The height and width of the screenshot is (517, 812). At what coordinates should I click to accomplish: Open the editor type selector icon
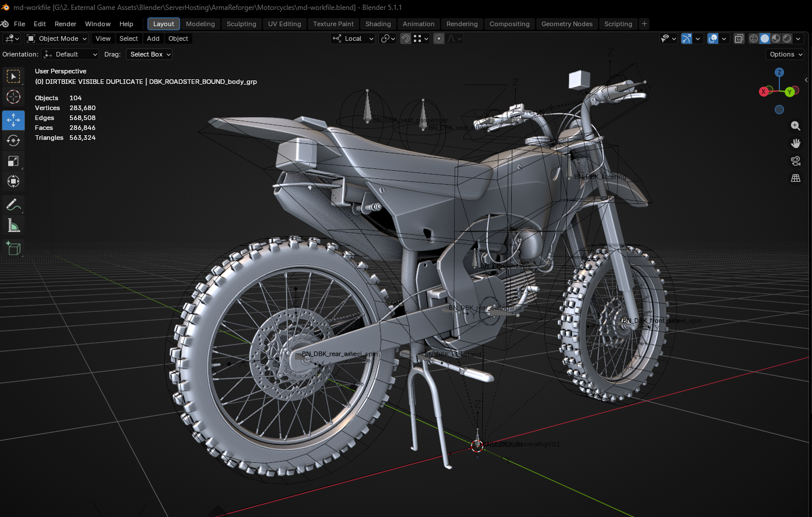pos(12,38)
